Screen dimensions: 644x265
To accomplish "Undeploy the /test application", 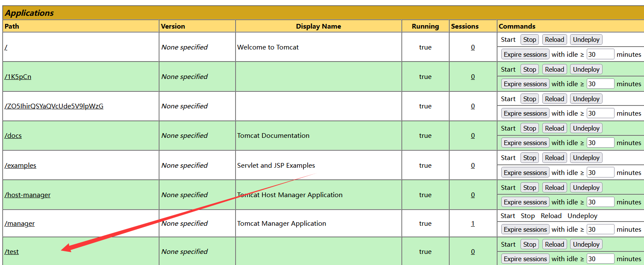I will tap(586, 245).
